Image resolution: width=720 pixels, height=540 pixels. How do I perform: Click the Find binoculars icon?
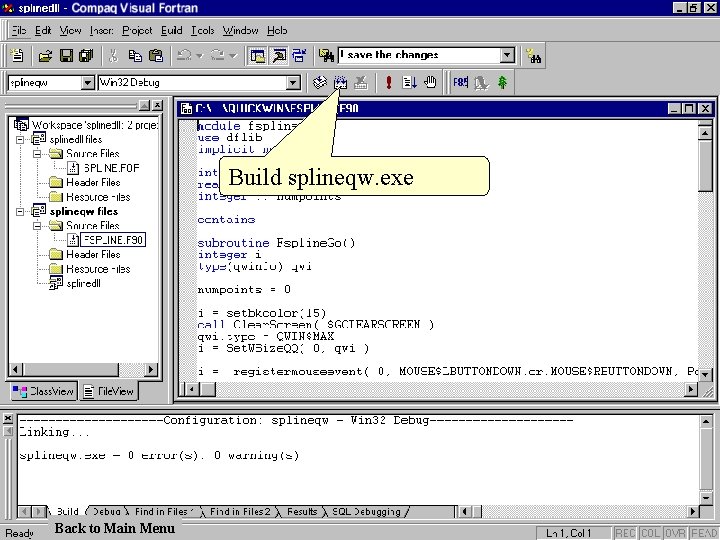535,56
